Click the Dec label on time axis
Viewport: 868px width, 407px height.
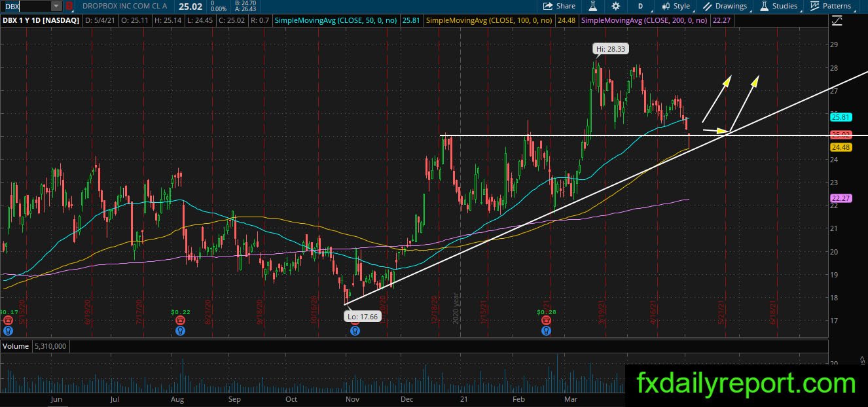[407, 399]
